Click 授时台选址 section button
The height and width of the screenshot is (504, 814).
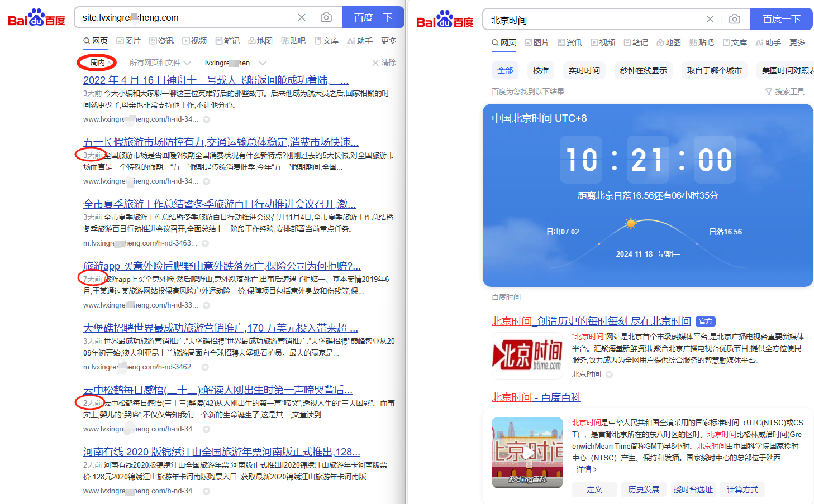[693, 490]
